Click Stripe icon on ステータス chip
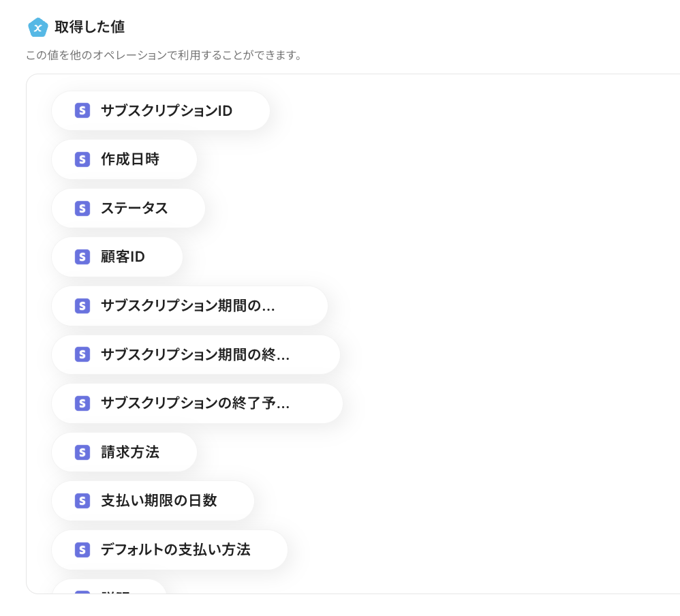This screenshot has width=680, height=616. pyautogui.click(x=82, y=208)
